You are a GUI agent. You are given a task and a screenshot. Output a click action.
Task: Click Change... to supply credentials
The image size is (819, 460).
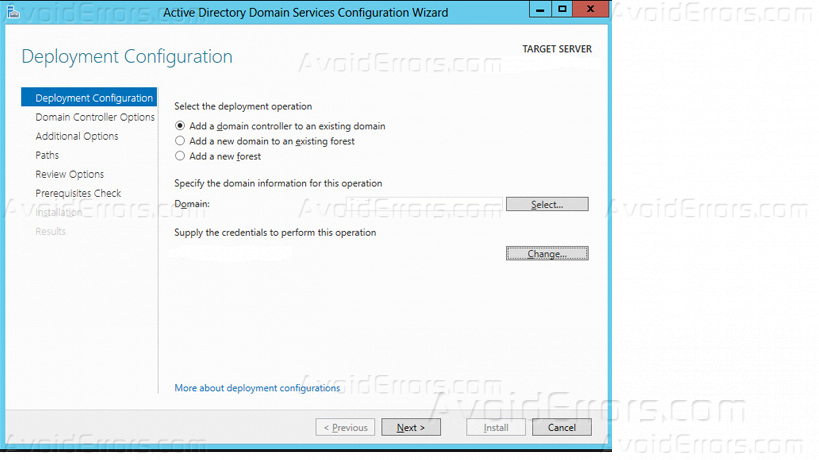[546, 254]
